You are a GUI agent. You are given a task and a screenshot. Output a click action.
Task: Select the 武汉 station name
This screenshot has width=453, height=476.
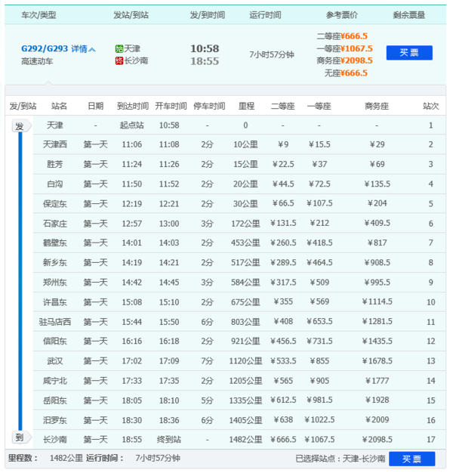[55, 361]
